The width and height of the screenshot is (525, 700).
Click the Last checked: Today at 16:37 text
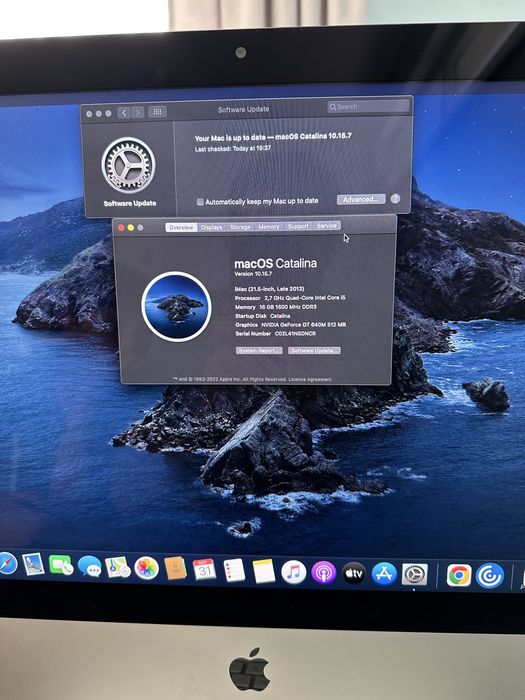point(233,148)
